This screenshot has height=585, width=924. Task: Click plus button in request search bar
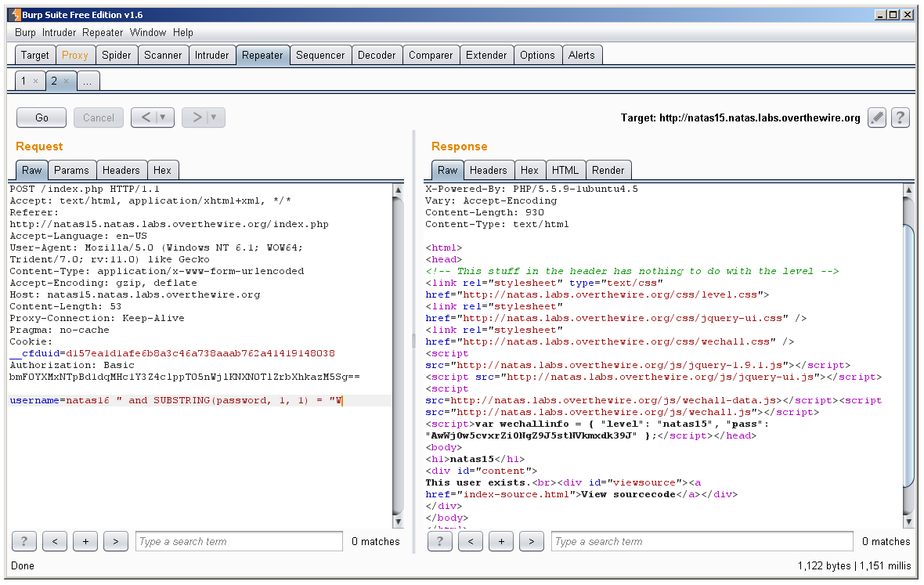pos(85,541)
